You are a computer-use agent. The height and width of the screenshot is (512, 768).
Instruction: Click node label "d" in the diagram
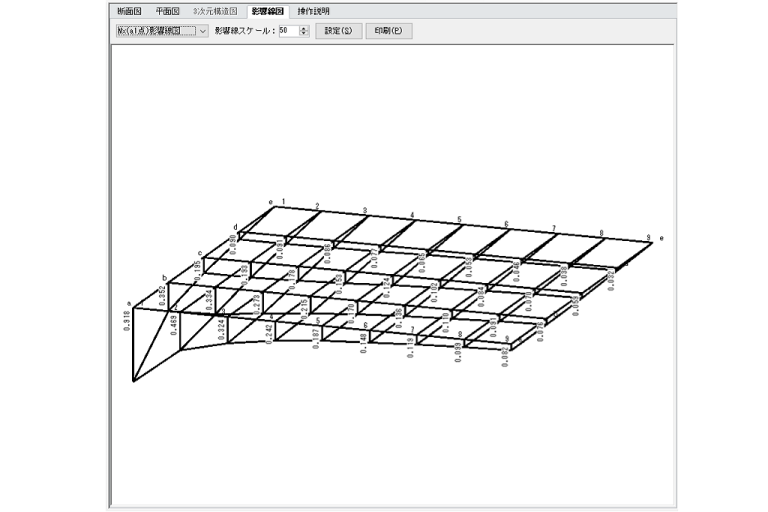coord(236,227)
